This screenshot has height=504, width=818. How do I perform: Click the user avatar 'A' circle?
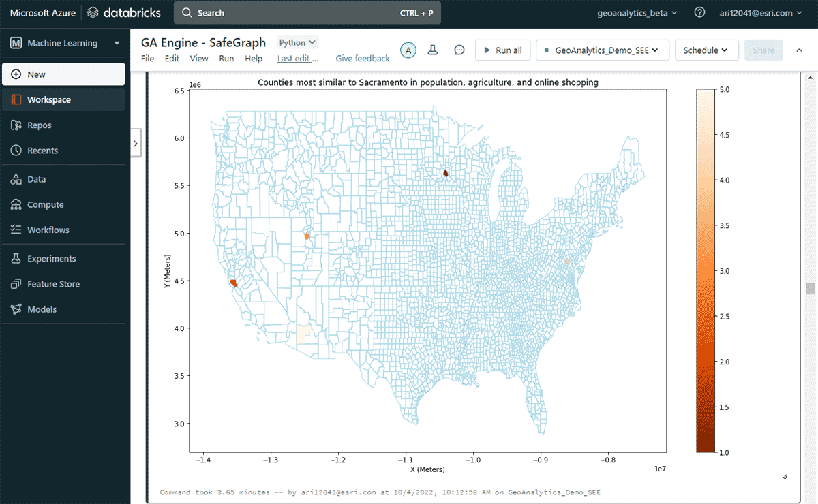point(408,50)
